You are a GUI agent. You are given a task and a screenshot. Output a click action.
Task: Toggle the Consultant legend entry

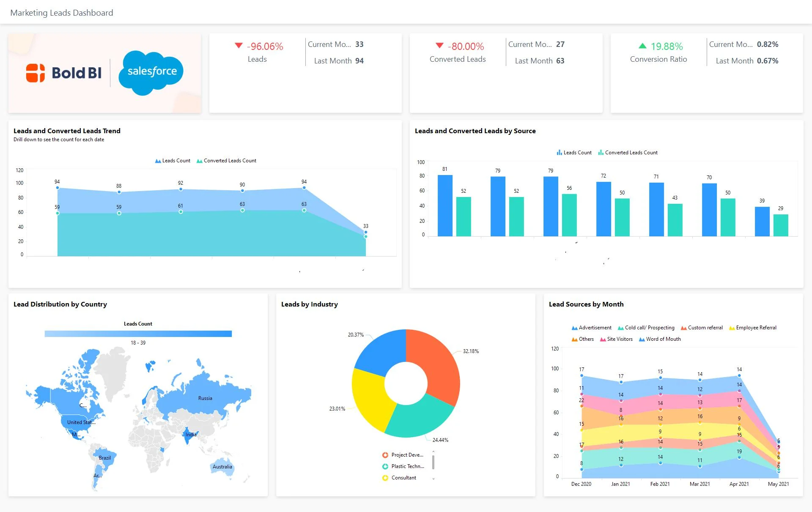pyautogui.click(x=399, y=478)
